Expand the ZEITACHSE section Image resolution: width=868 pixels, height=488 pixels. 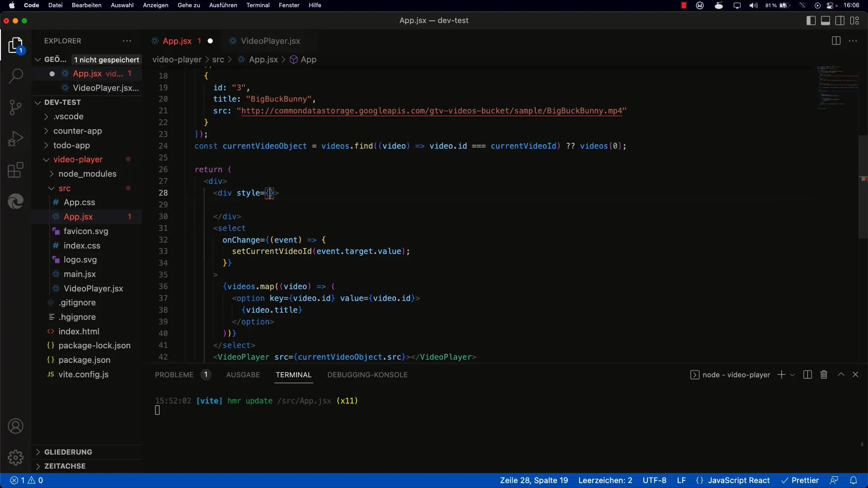pyautogui.click(x=65, y=466)
